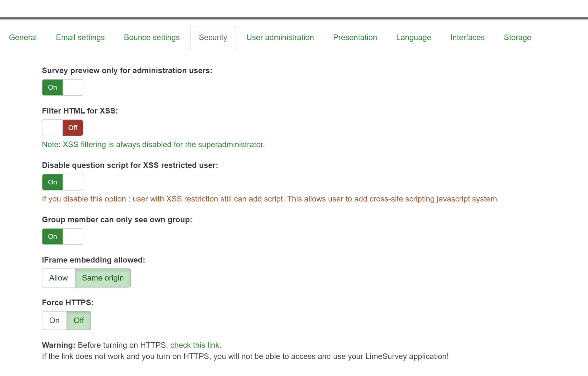The height and width of the screenshot is (376, 588).
Task: Set Force HTTPS to Off
Action: click(79, 320)
